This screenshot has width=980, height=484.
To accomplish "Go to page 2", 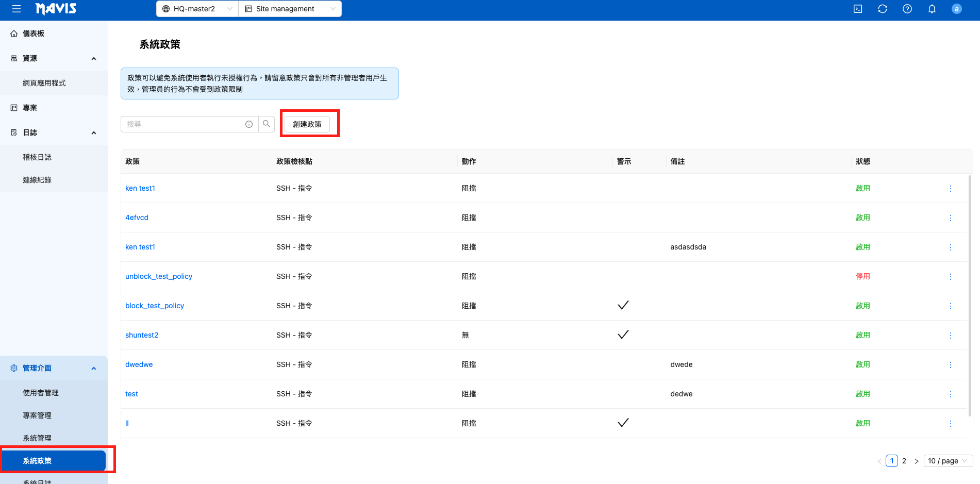I will (x=904, y=461).
